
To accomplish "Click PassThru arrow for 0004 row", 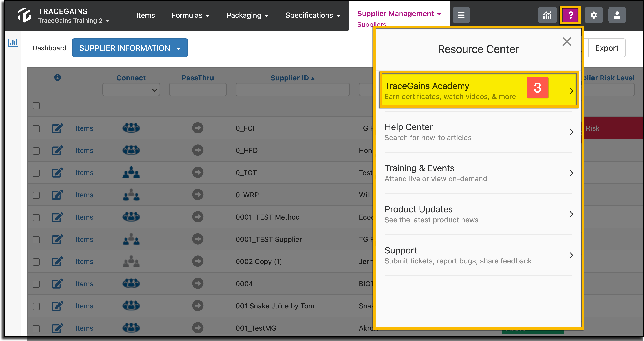I will [197, 283].
